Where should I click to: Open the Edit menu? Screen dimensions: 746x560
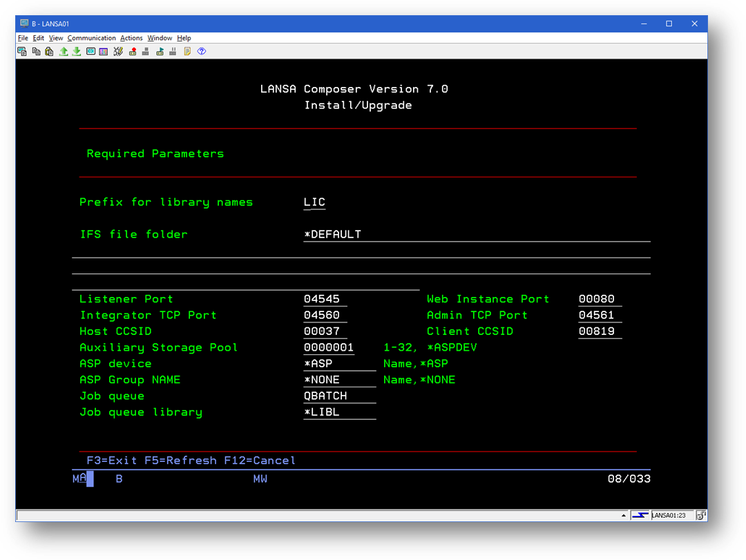pos(39,38)
